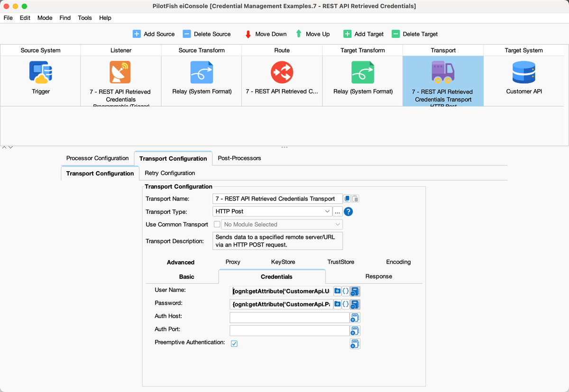Select the Trigger source system icon

click(x=41, y=73)
